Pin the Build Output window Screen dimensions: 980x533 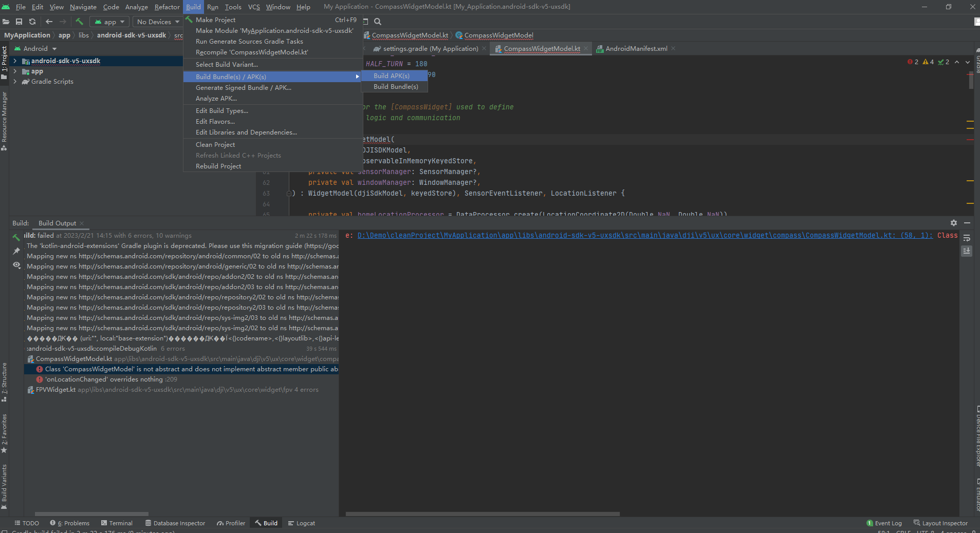coord(16,251)
